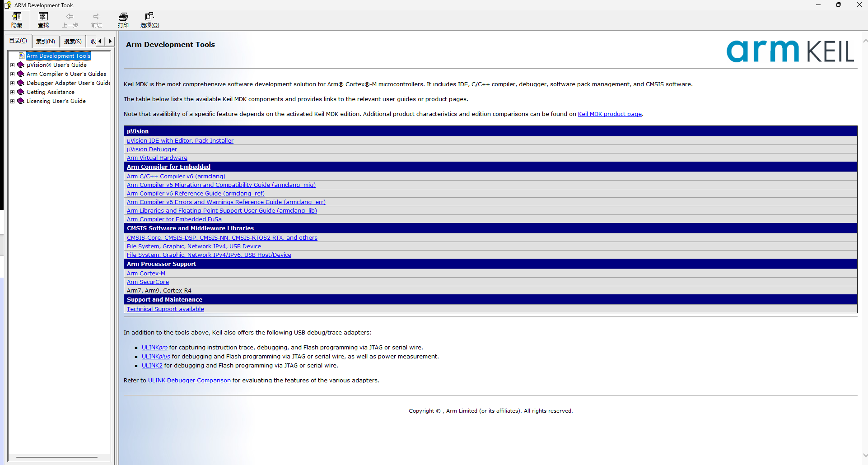Expand the Getting Assistance node
The height and width of the screenshot is (465, 868).
pos(13,92)
